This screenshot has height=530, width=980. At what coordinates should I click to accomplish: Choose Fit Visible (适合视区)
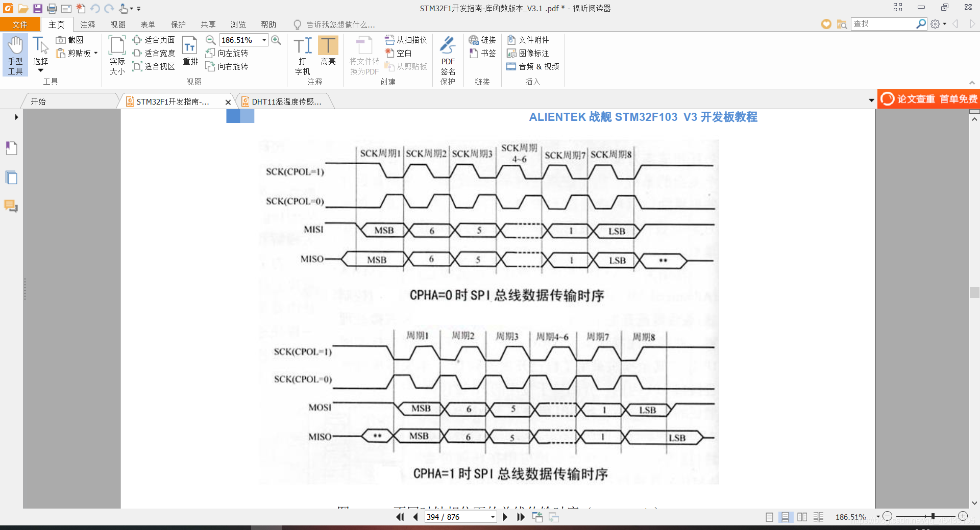[154, 66]
